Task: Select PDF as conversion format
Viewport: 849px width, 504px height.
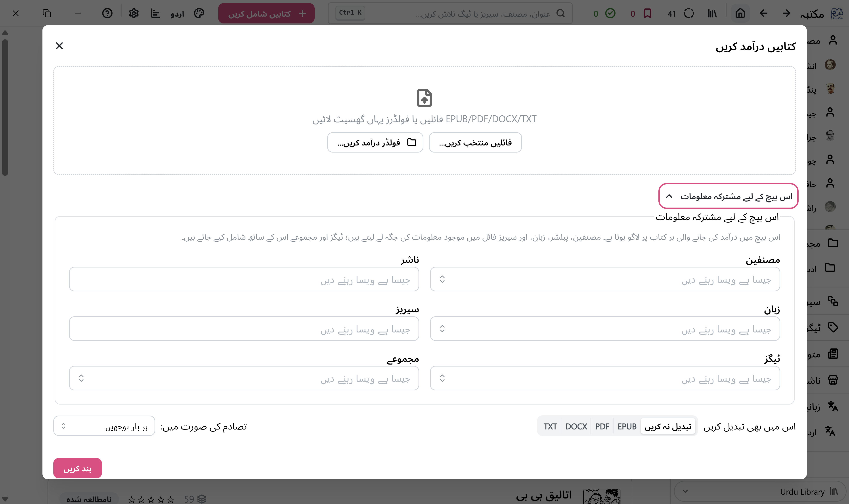Action: [x=602, y=426]
